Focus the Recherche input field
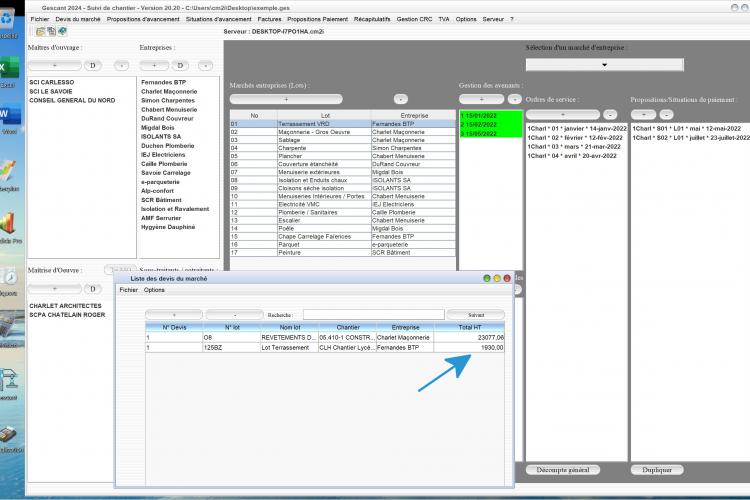Screen dimensions: 750x500 (374, 314)
